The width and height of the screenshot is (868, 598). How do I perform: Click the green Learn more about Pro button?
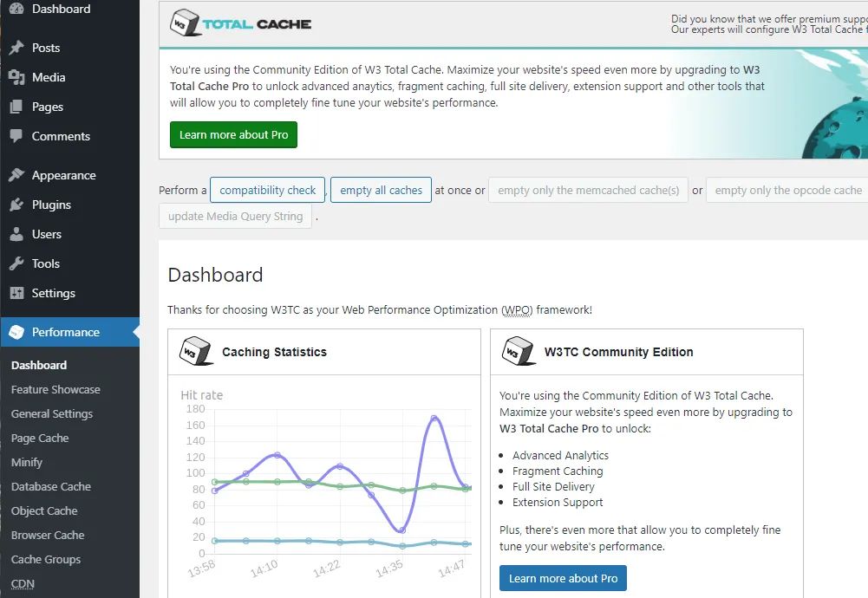click(233, 134)
